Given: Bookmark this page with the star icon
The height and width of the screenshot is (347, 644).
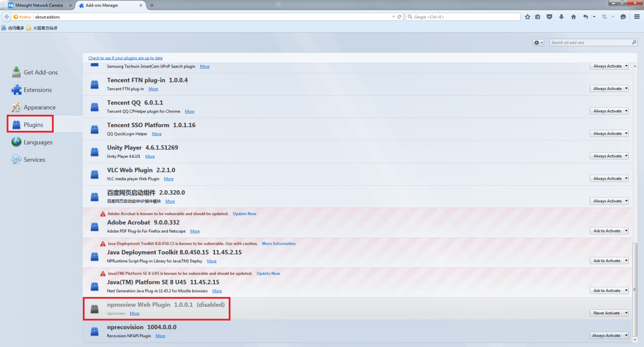Looking at the screenshot, I should click(x=528, y=17).
